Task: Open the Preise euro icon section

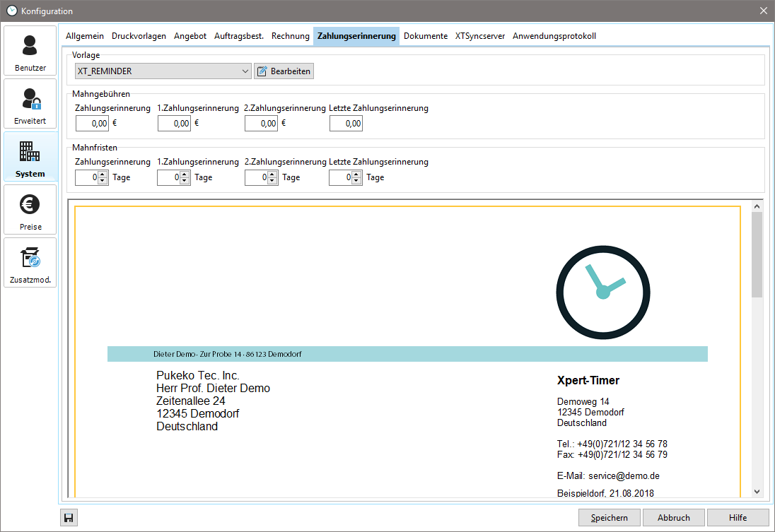Action: point(30,210)
